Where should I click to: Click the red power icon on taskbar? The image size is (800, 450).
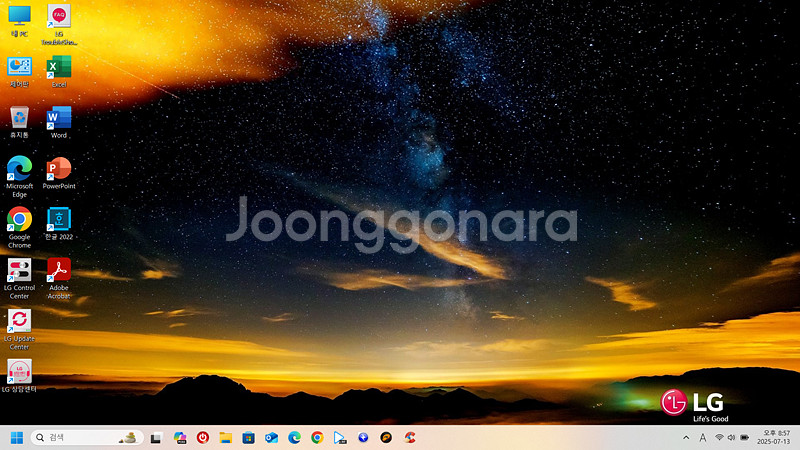tap(203, 438)
